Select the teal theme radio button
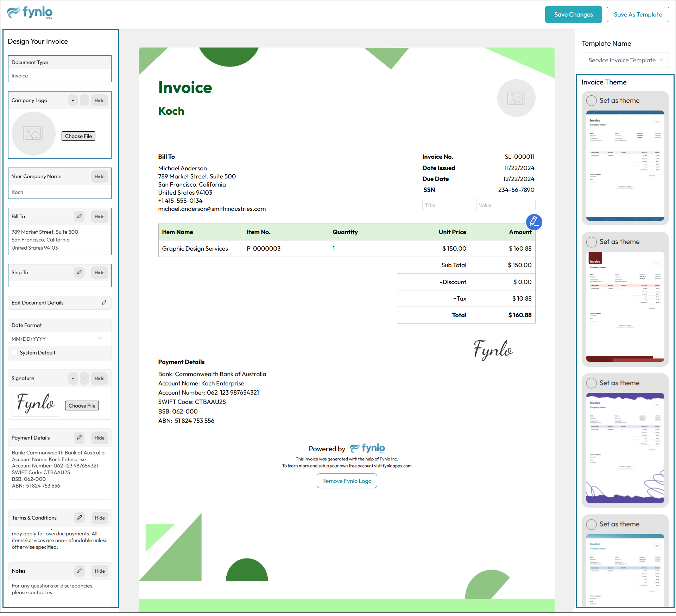Image resolution: width=676 pixels, height=616 pixels. click(592, 524)
